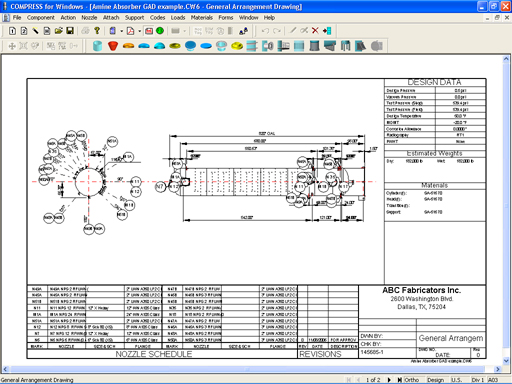Add the blue flat cover component
The width and height of the screenshot is (512, 384).
coord(206,46)
